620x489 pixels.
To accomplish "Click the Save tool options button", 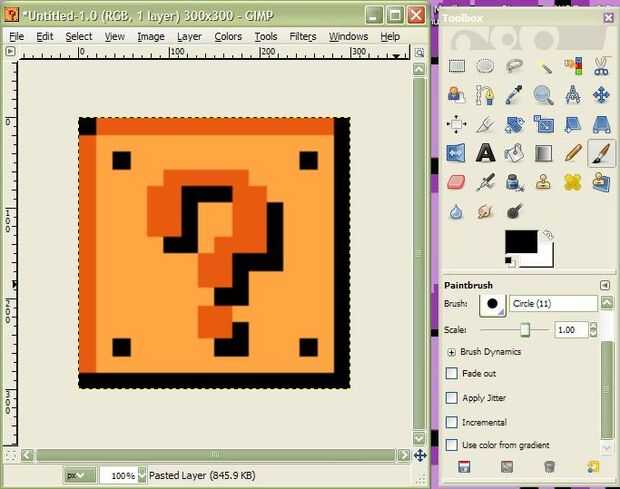I will (464, 467).
